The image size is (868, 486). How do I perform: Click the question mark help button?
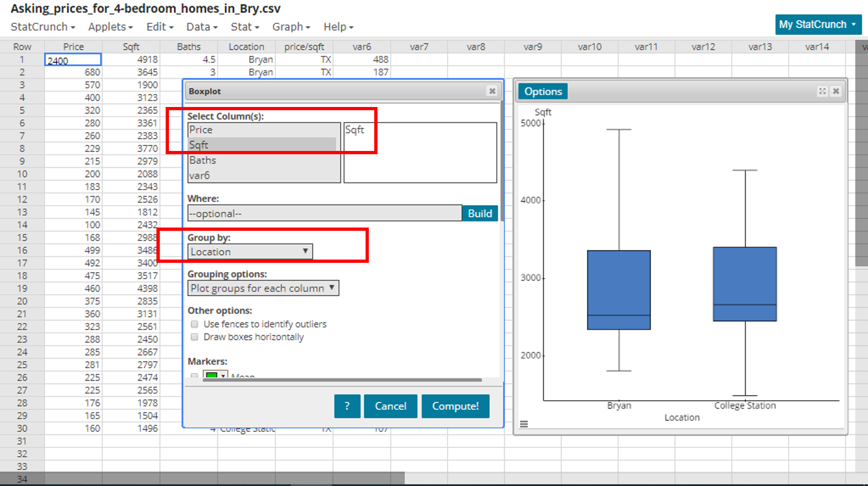click(347, 406)
